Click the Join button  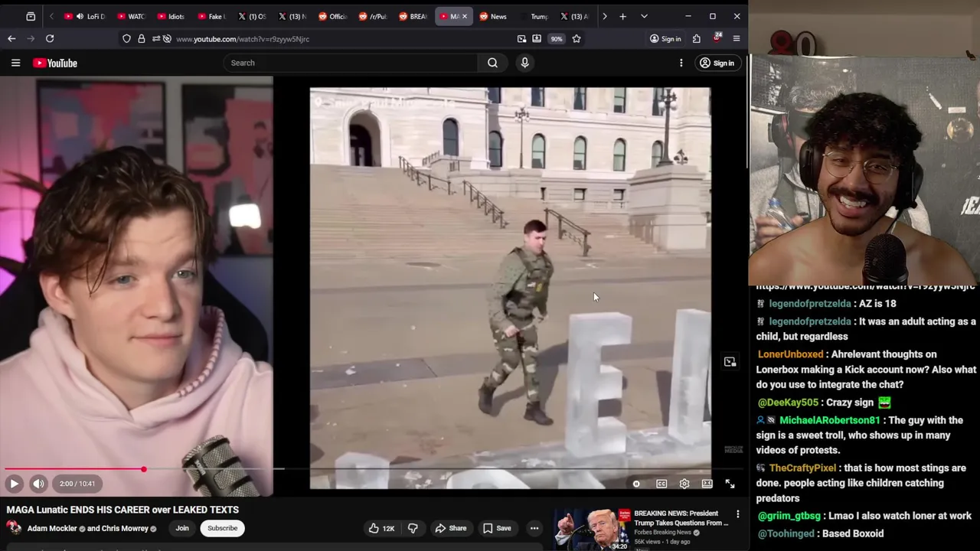[182, 528]
